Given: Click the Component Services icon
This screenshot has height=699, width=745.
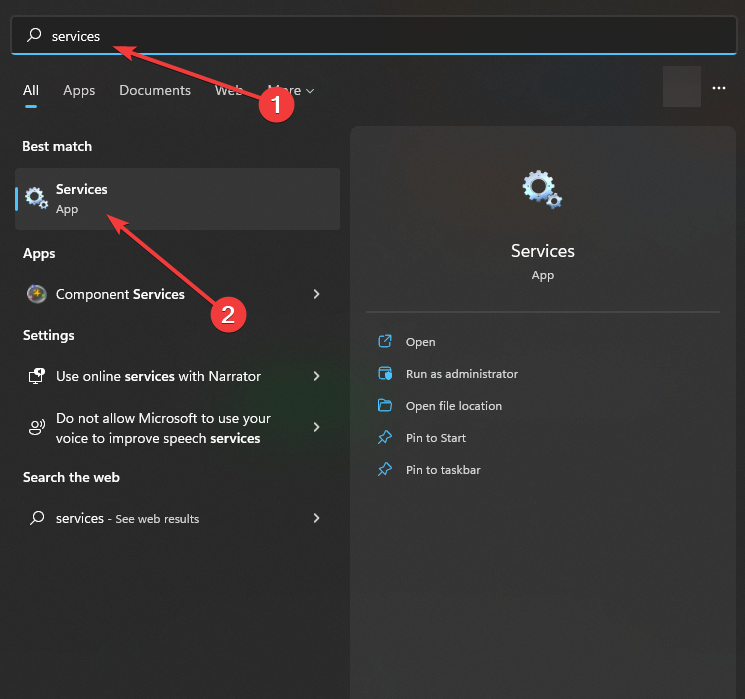Looking at the screenshot, I should [37, 294].
